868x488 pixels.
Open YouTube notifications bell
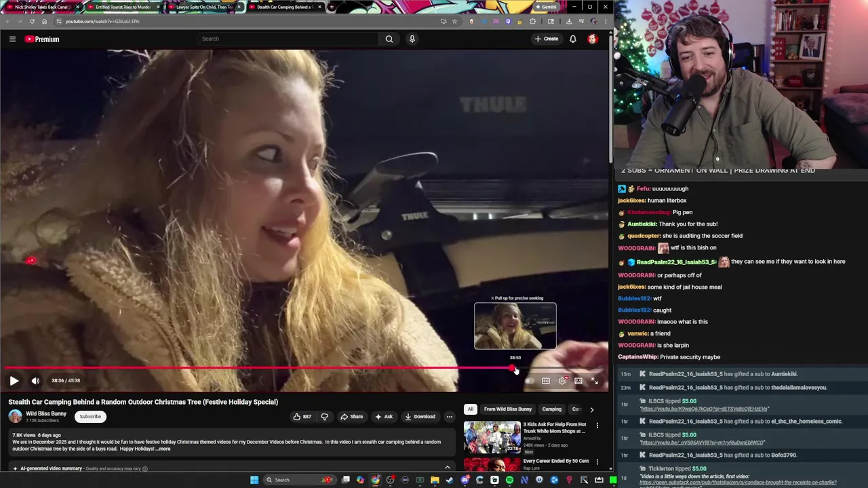click(x=573, y=39)
